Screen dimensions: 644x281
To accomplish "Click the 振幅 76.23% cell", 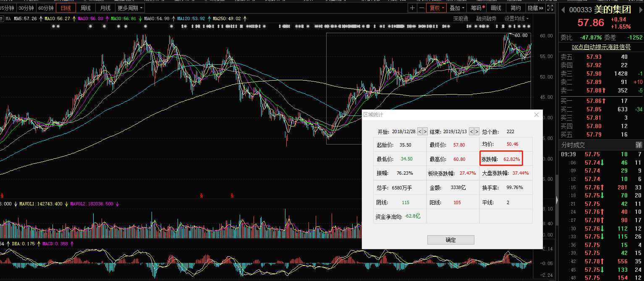I will click(400, 173).
